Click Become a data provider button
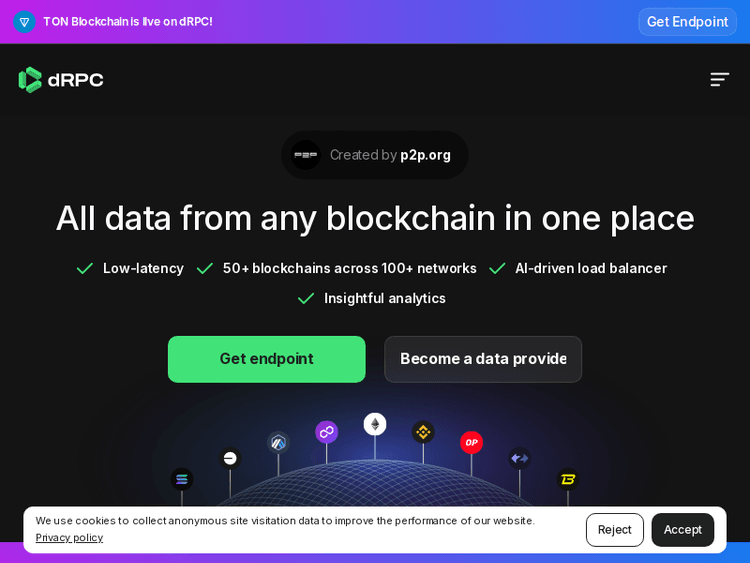 pos(483,359)
